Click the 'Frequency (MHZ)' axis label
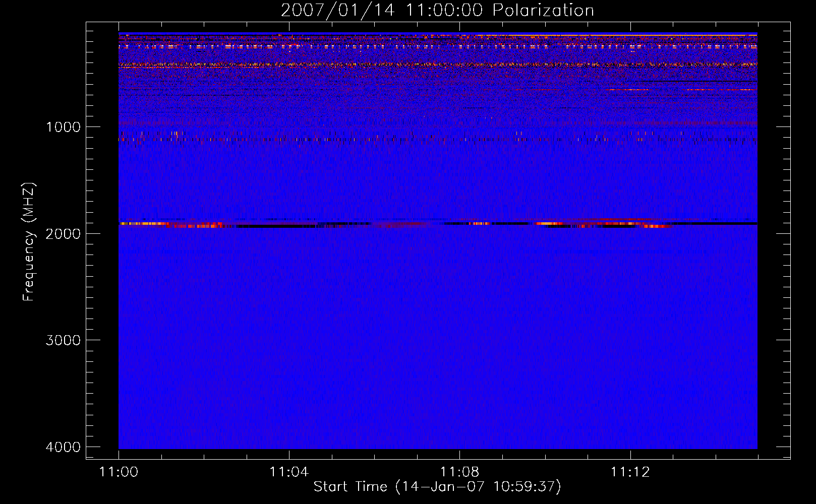This screenshot has height=504, width=816. click(x=29, y=242)
